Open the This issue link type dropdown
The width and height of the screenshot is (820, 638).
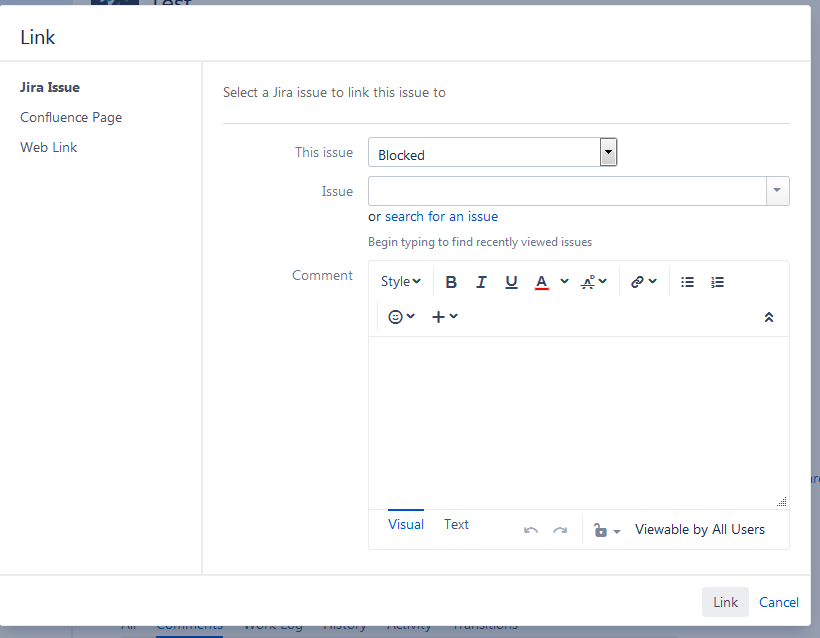click(x=493, y=152)
